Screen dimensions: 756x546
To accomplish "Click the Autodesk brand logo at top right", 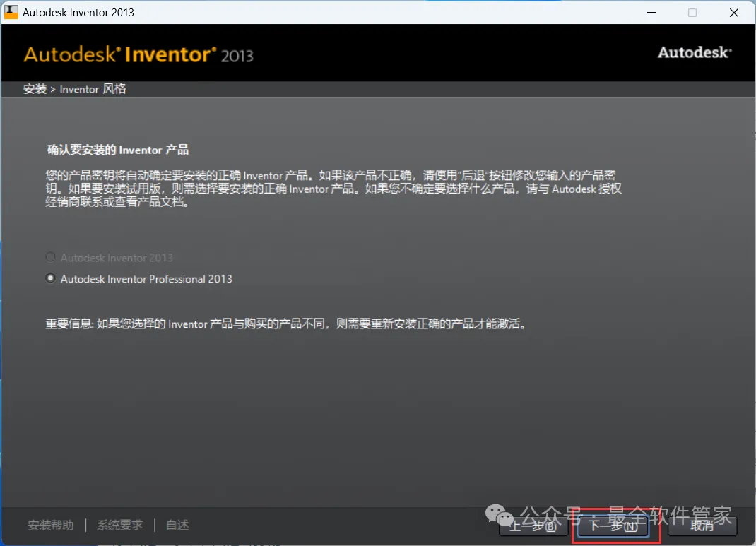I will click(695, 52).
